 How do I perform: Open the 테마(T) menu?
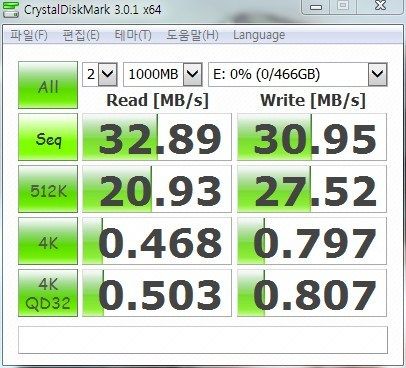click(x=133, y=35)
